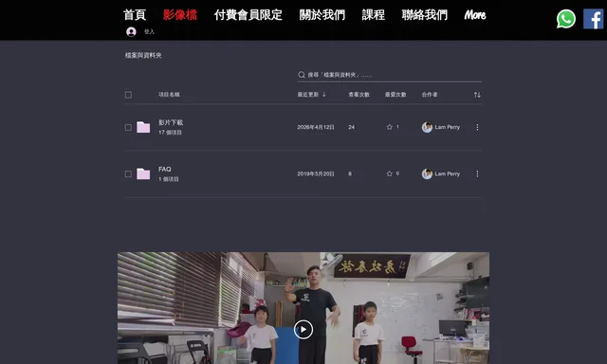Open more actions for 影片下載 row
Screen dimensions: 607x364
click(x=477, y=127)
